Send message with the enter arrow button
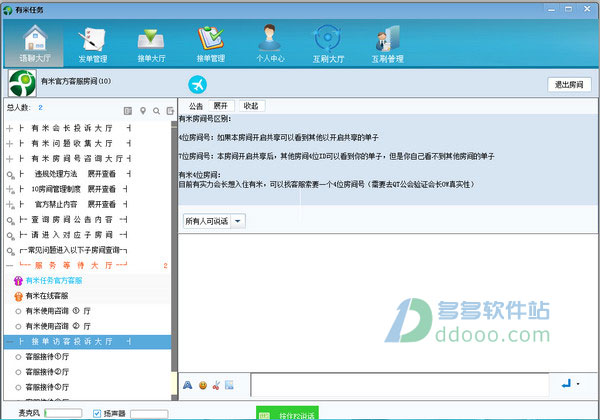600x420 pixels. [x=566, y=384]
